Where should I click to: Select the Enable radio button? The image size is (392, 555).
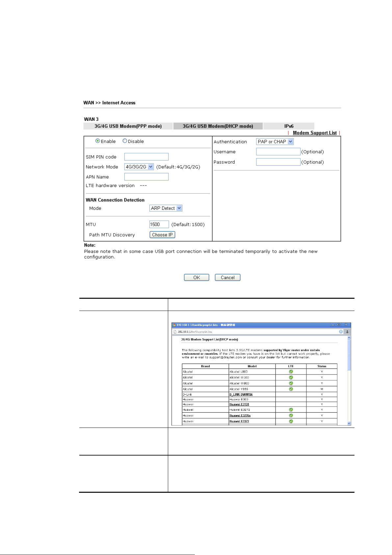(98, 141)
